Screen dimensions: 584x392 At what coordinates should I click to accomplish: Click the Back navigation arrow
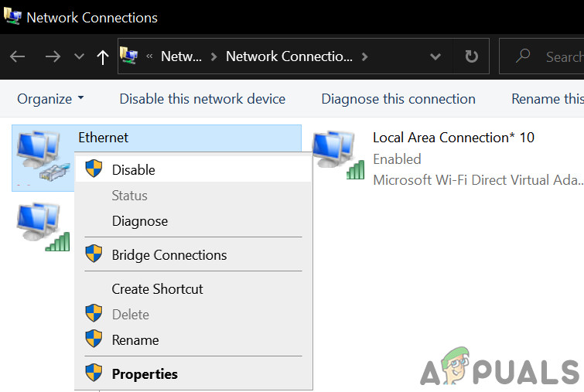click(17, 56)
